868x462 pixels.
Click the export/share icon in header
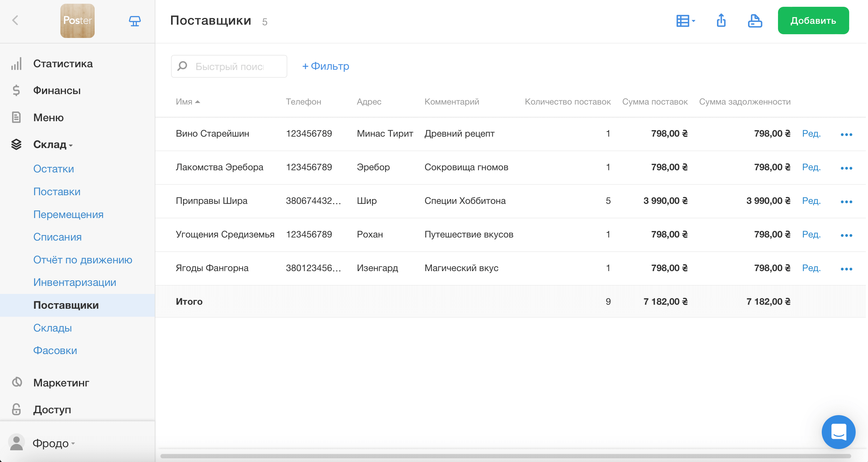(x=721, y=21)
